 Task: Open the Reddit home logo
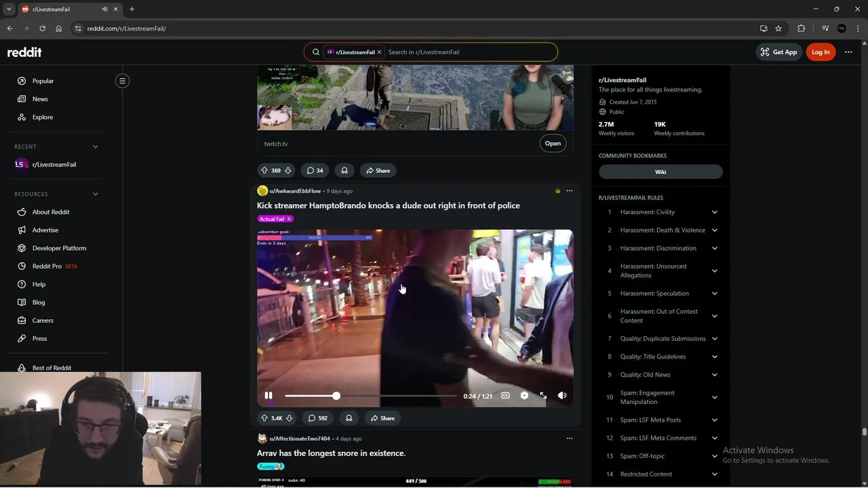tap(24, 52)
